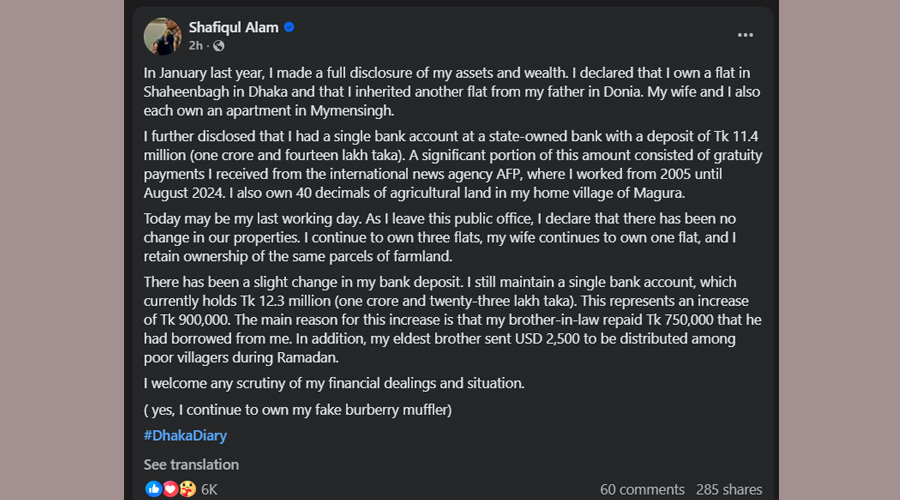The width and height of the screenshot is (900, 500).
Task: Open the three-dot post options menu
Action: pos(745,35)
